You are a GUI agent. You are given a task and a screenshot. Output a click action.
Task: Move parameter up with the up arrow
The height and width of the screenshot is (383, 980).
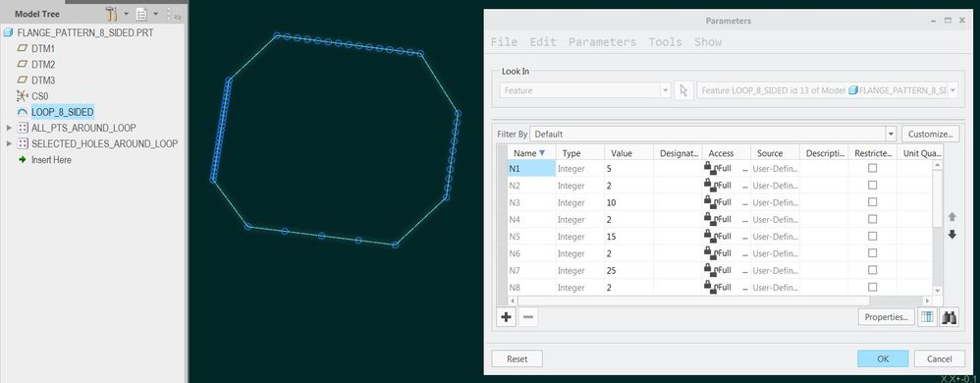point(953,217)
